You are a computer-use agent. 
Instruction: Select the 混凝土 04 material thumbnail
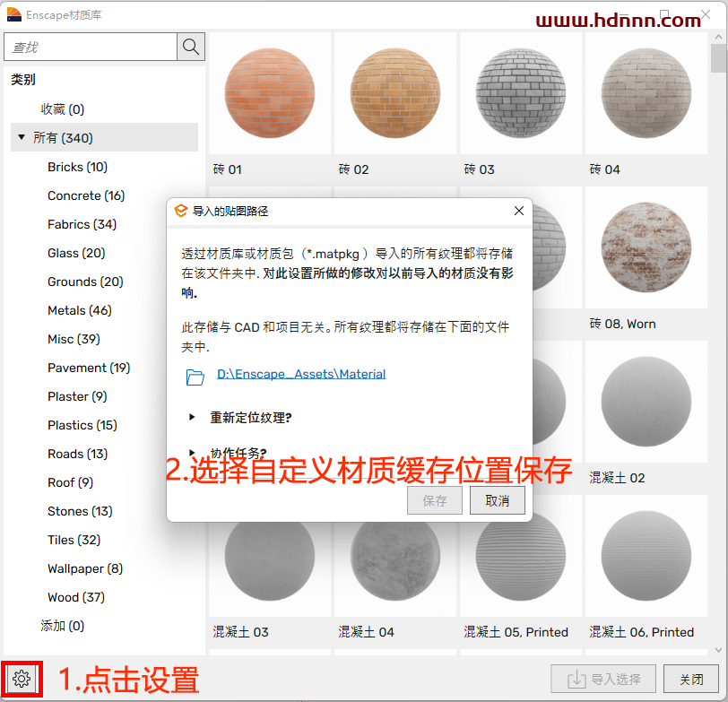(x=395, y=561)
